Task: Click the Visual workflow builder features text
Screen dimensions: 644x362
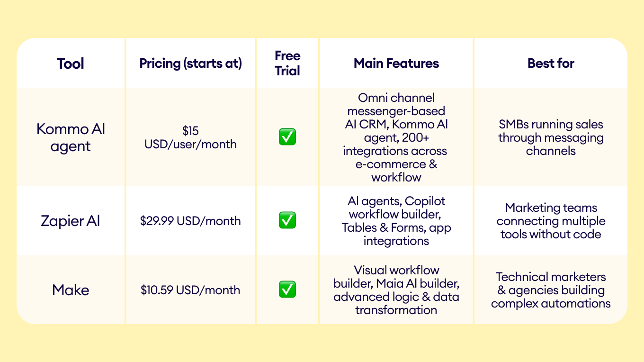Action: point(396,290)
